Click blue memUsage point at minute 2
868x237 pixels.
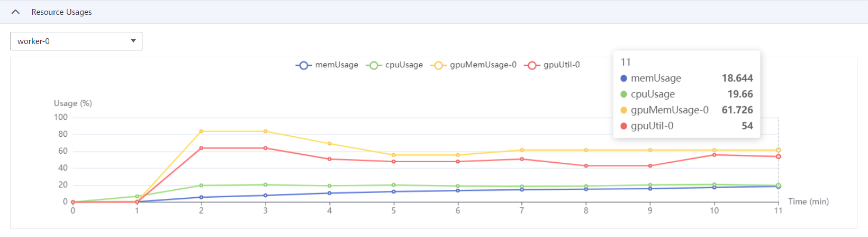pos(201,197)
